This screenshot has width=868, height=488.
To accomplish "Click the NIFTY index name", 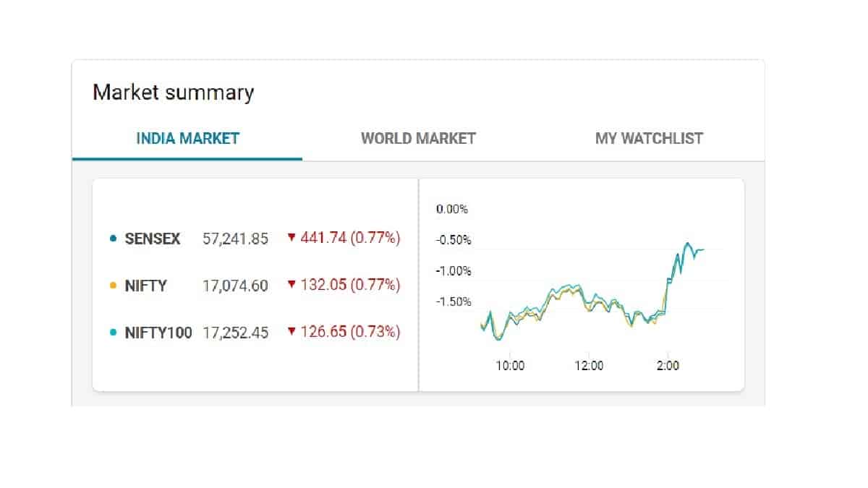I will tap(145, 286).
